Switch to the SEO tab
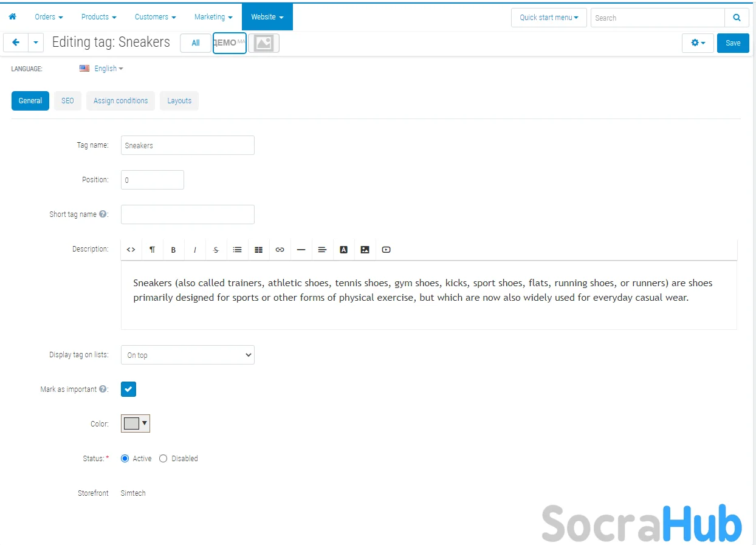The image size is (756, 545). 67,101
